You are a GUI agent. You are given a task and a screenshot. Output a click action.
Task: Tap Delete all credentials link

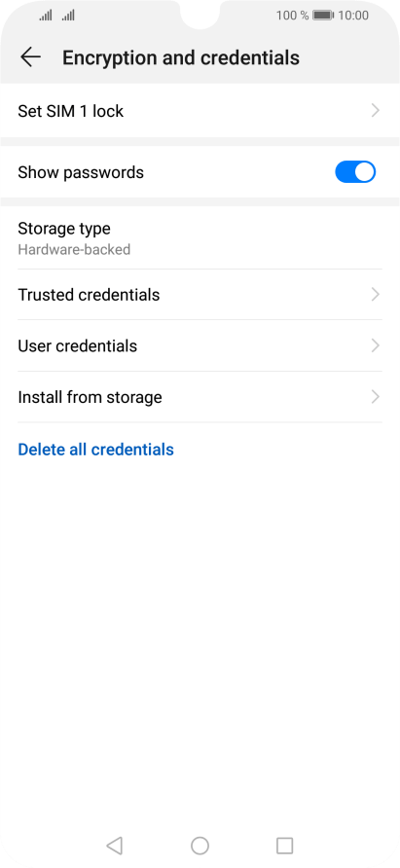(95, 449)
